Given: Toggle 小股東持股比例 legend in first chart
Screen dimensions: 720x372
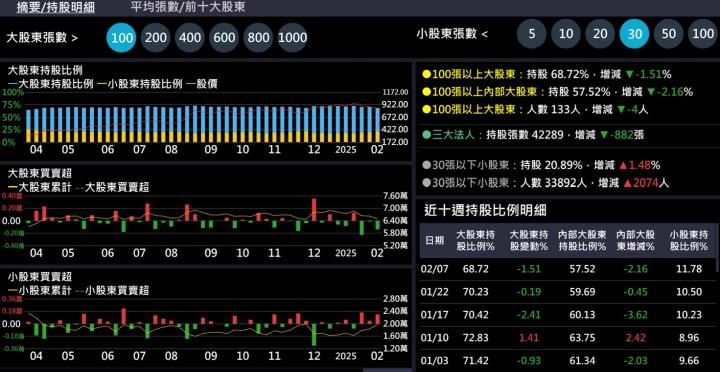Looking at the screenshot, I should click(x=141, y=84).
